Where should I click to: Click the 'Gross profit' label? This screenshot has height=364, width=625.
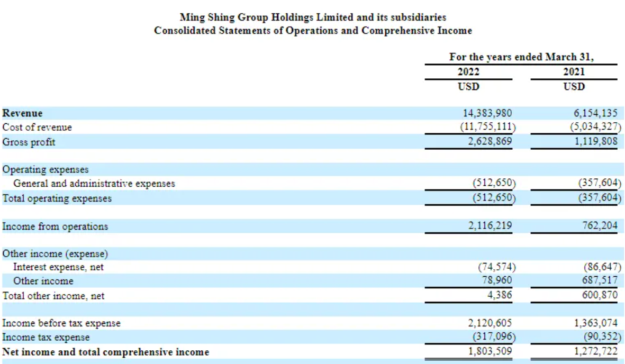point(29,142)
